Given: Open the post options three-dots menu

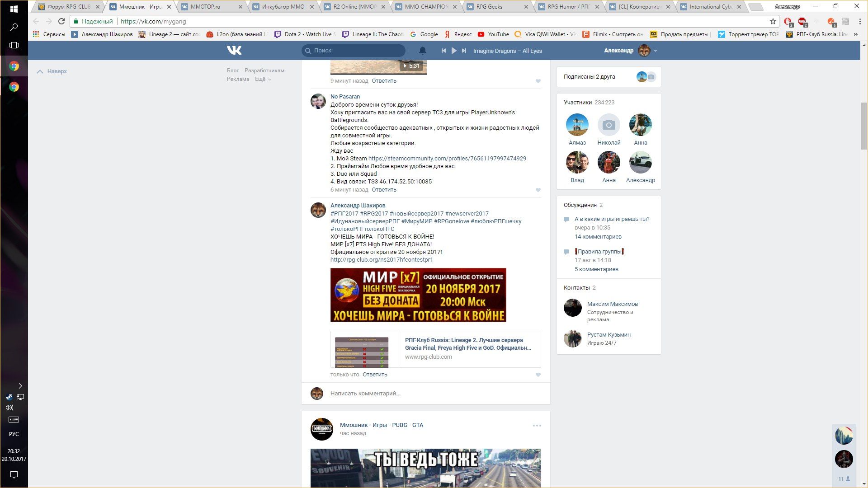Looking at the screenshot, I should (537, 426).
